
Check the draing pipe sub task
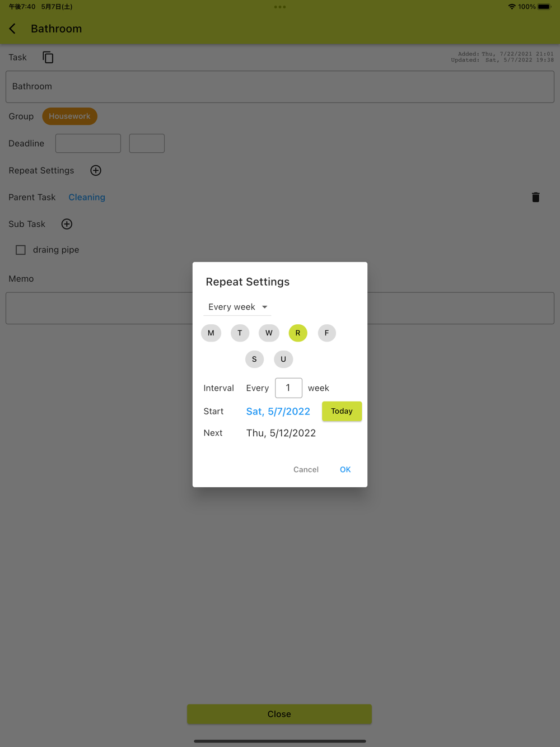click(21, 250)
